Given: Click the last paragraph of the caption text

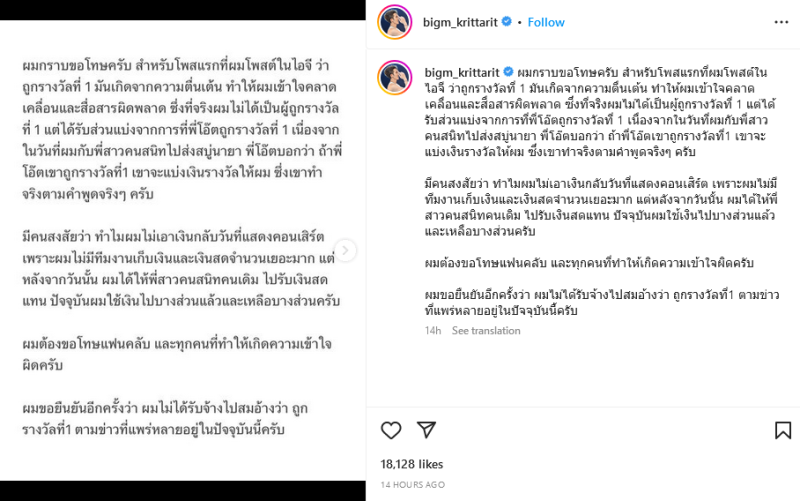Looking at the screenshot, I should [602, 303].
